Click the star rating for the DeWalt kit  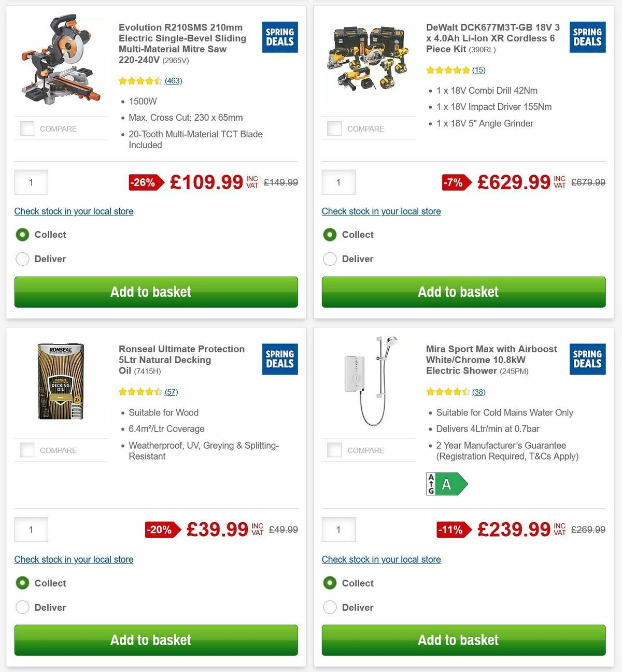point(449,70)
